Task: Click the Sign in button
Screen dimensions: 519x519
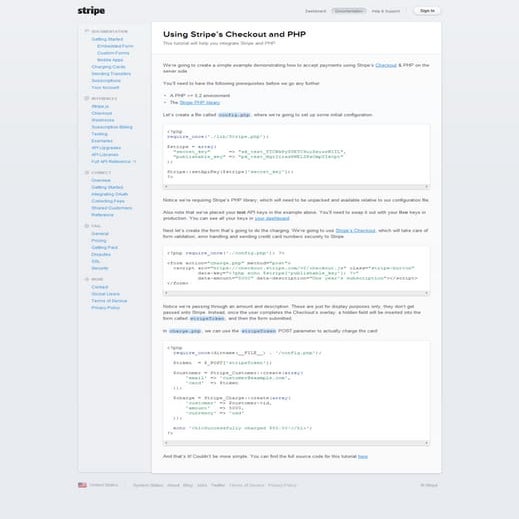Action: click(x=427, y=11)
